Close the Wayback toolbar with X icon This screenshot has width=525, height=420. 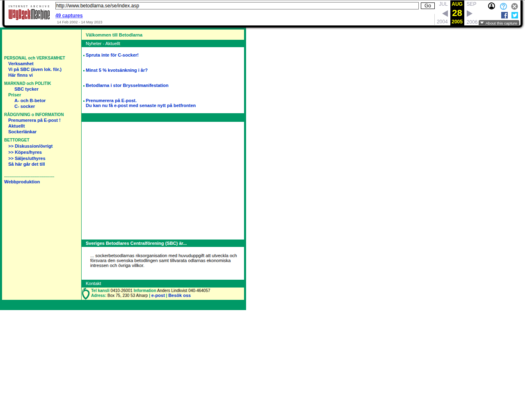(514, 6)
